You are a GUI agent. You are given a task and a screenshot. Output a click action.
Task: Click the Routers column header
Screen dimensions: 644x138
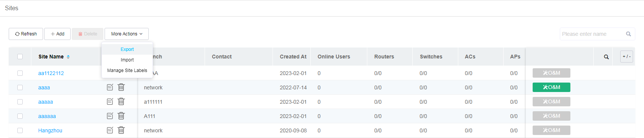coord(384,57)
